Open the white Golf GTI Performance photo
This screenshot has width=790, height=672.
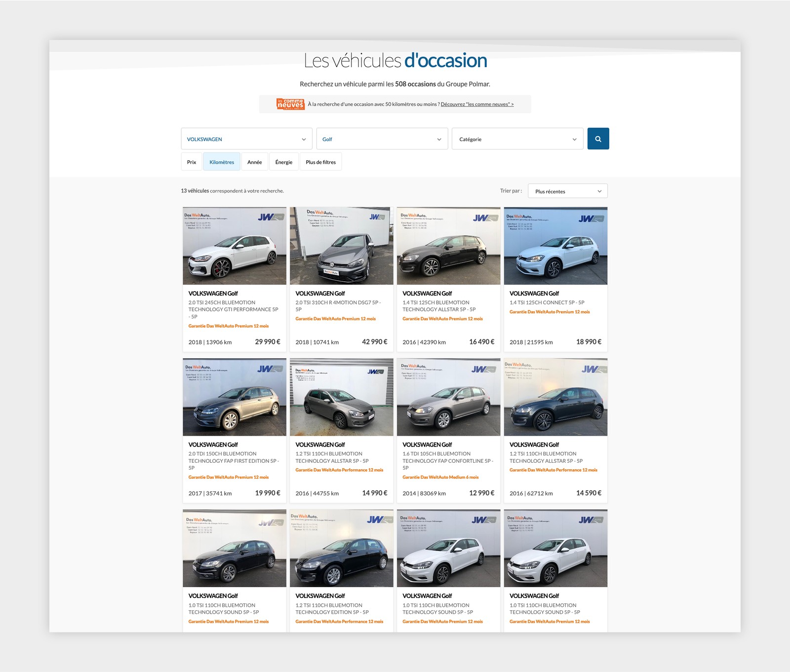pos(235,246)
